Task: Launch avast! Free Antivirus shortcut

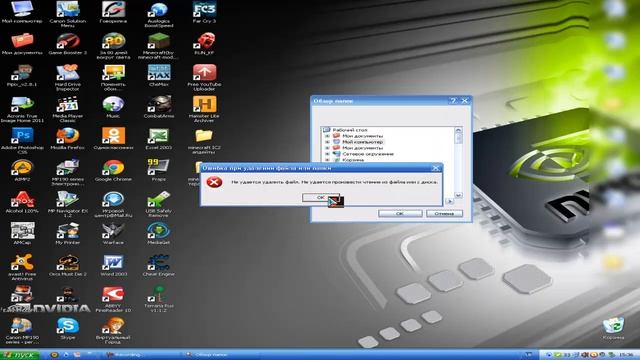Action: pyautogui.click(x=22, y=267)
